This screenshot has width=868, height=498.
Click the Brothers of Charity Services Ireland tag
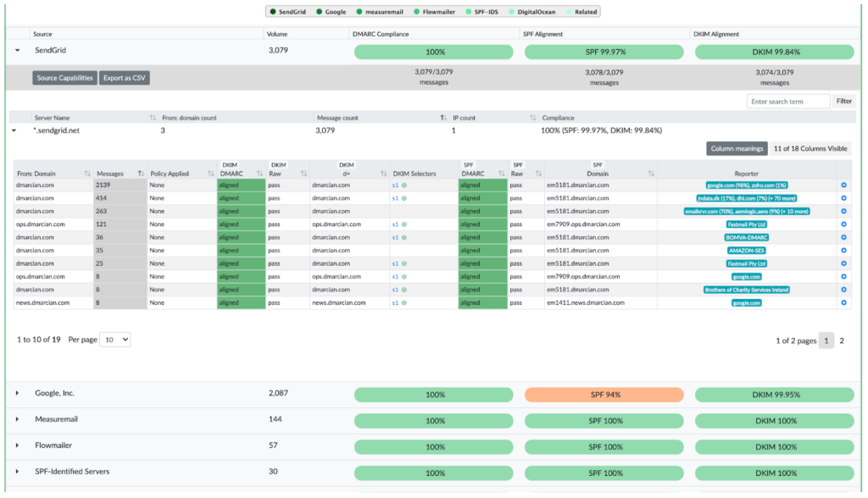pos(747,290)
